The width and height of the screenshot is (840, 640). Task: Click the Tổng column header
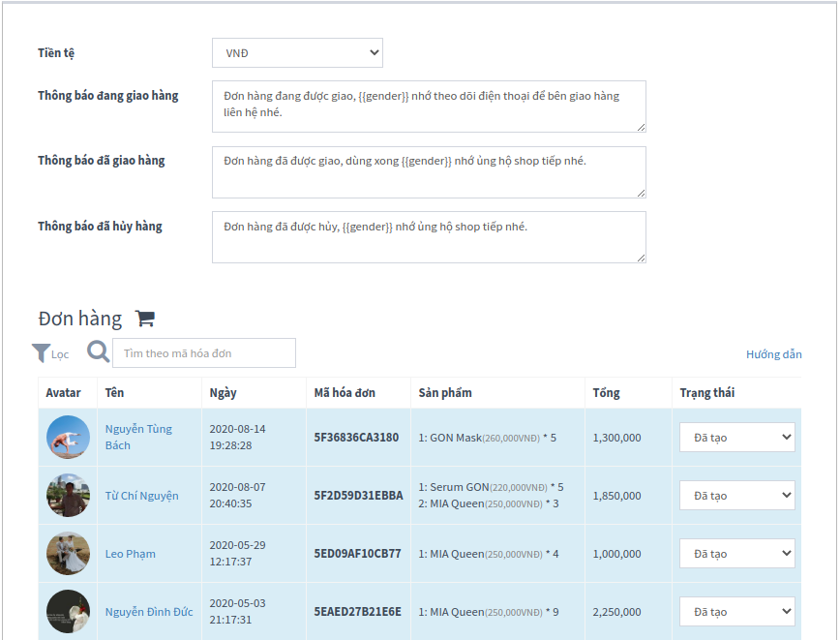[x=606, y=393]
